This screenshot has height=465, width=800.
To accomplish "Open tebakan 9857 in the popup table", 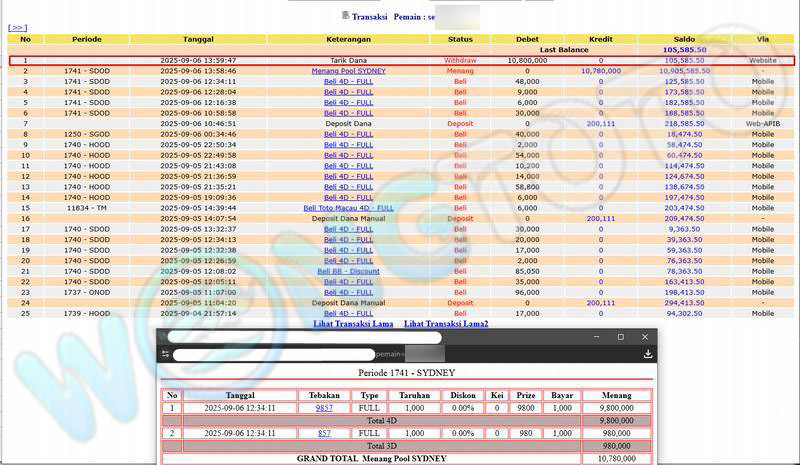I will 324,408.
